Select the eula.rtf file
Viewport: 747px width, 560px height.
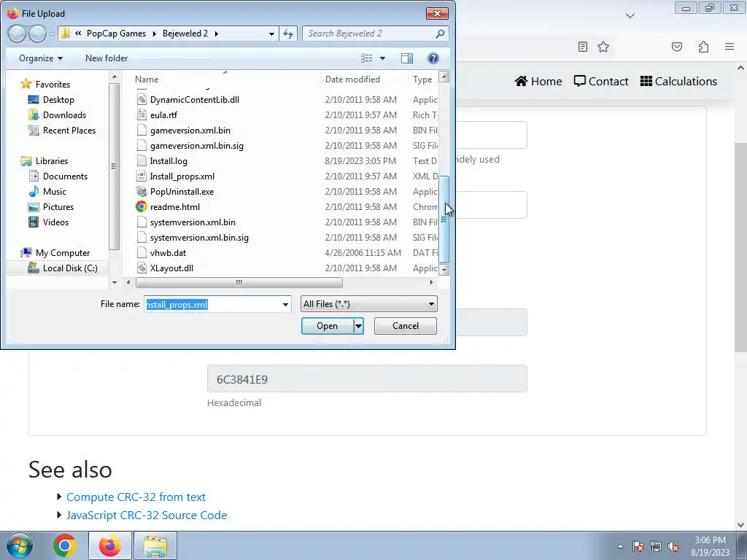163,114
